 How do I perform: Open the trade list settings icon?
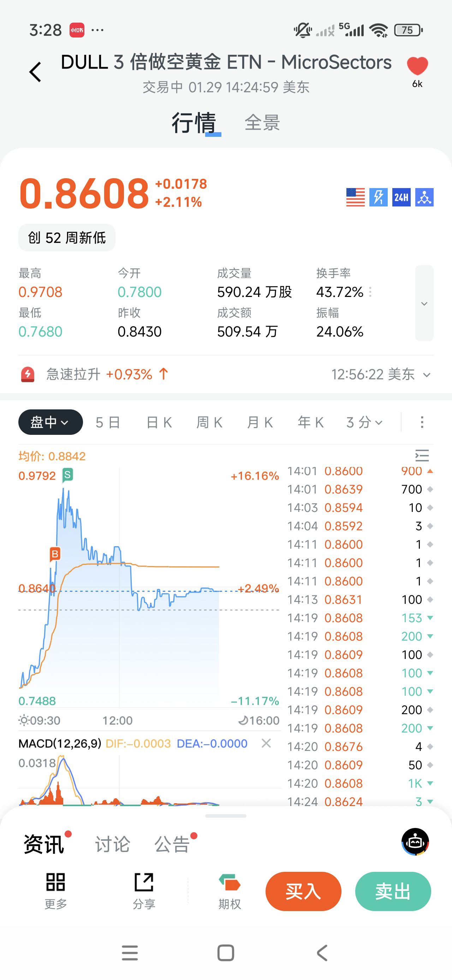click(x=422, y=455)
